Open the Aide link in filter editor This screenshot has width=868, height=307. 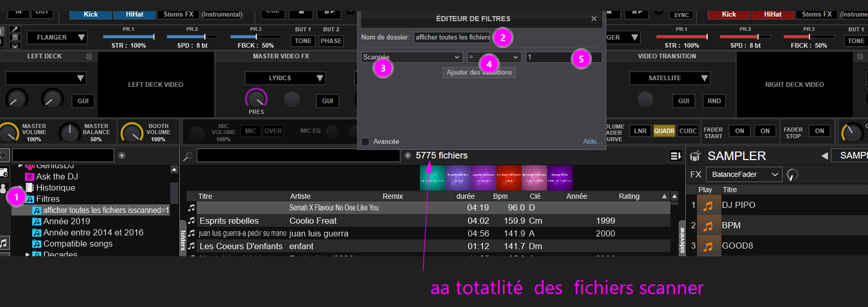click(x=591, y=142)
